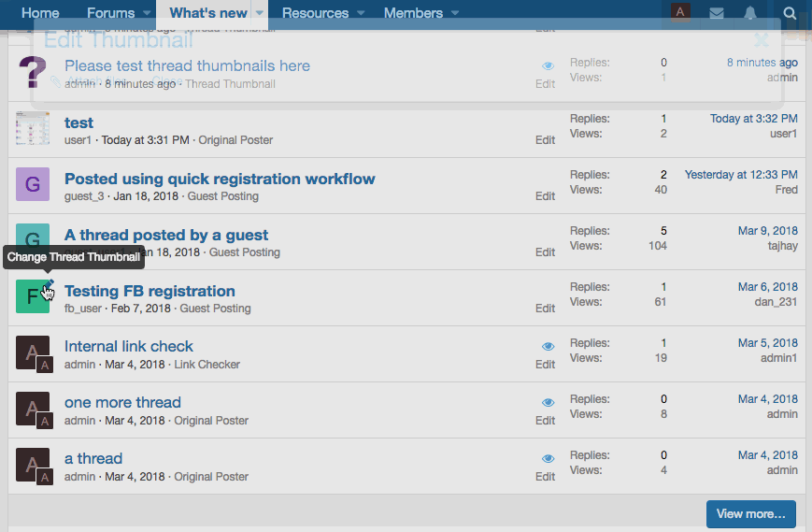Click the question mark thread thumbnail
The width and height of the screenshot is (812, 532).
click(x=33, y=72)
